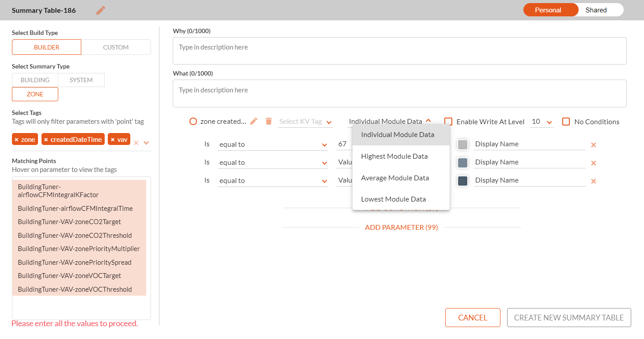644x339 pixels.
Task: Remove the zone tag chip
Action: click(16, 140)
